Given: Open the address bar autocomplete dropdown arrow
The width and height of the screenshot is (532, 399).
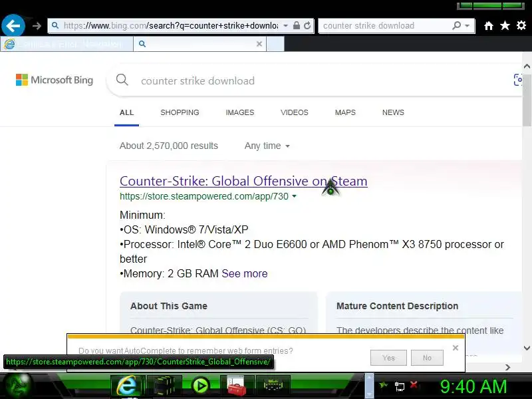Looking at the screenshot, I should (286, 26).
